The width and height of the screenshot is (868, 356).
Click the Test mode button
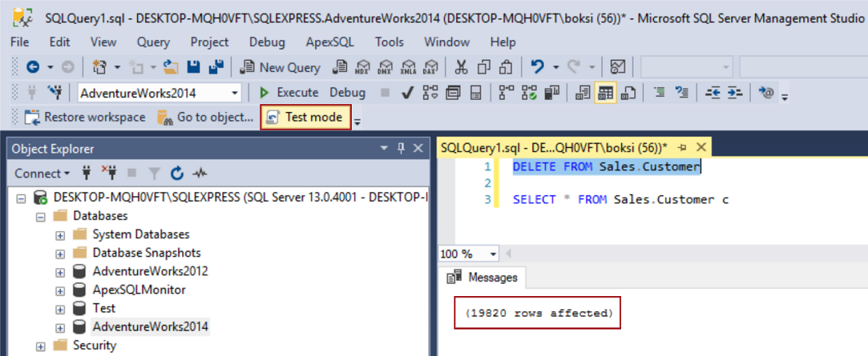tap(306, 117)
